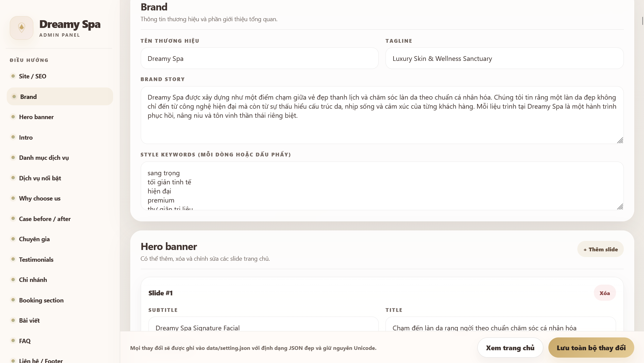Open the Intro navigation item

pos(26,138)
